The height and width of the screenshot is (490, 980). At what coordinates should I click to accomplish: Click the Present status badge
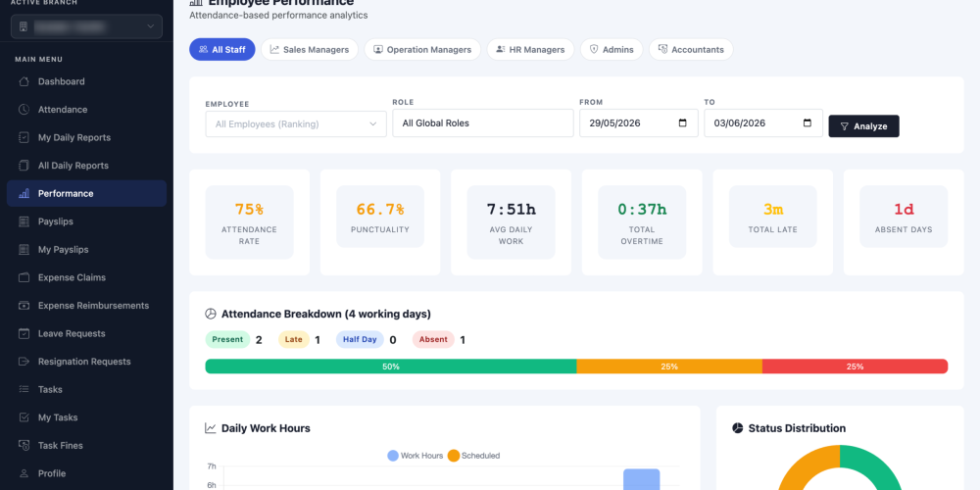(227, 339)
